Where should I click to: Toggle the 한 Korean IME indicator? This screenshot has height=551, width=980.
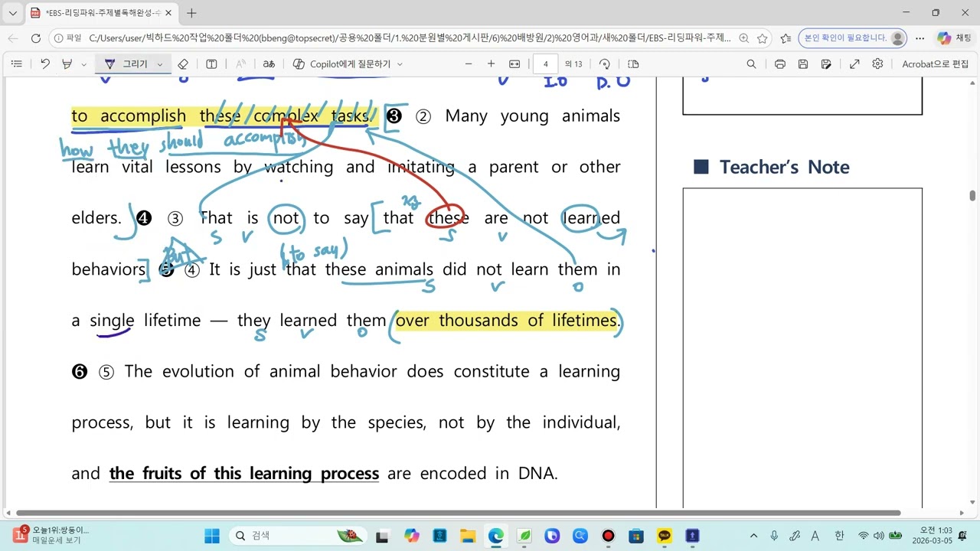point(839,536)
